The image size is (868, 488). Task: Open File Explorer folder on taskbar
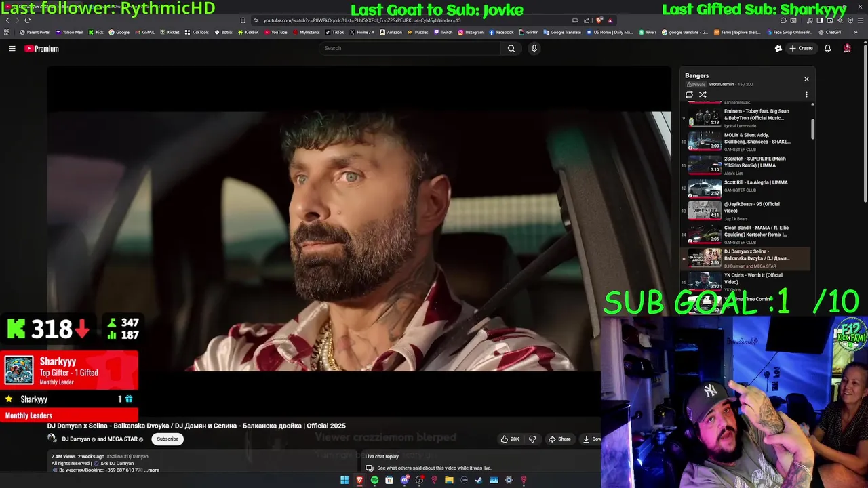[449, 481]
